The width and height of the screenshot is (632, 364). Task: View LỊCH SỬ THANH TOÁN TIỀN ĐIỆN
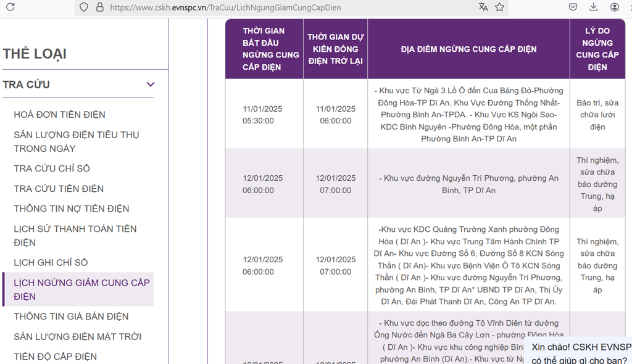tap(75, 236)
